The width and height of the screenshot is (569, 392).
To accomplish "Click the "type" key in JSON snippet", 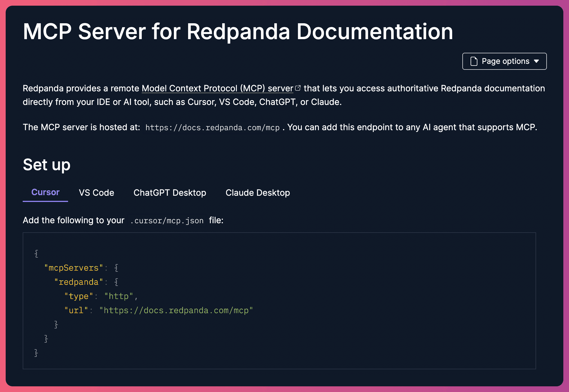I will pos(79,296).
